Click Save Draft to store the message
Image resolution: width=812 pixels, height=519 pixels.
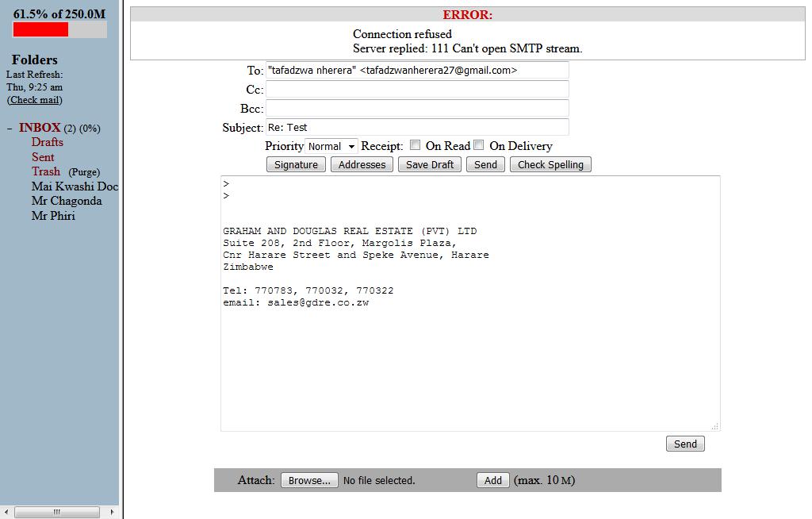[428, 164]
